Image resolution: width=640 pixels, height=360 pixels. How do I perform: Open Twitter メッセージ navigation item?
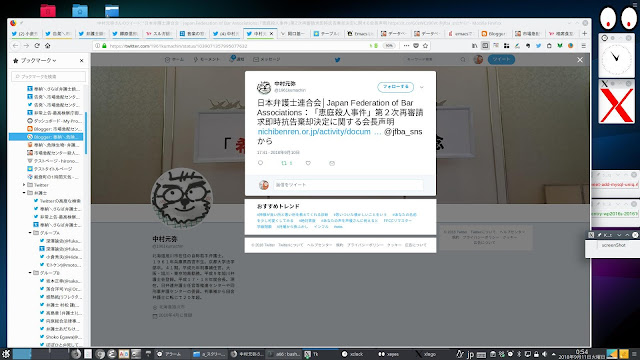tap(267, 60)
